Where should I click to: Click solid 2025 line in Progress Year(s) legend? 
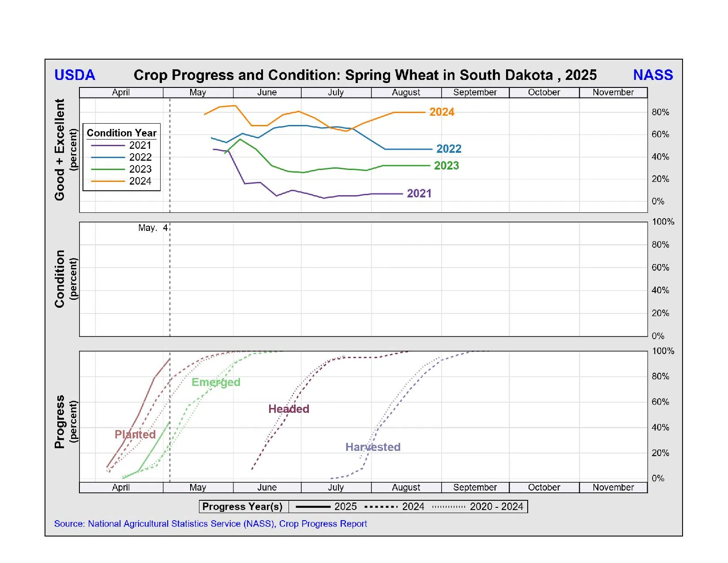click(313, 507)
